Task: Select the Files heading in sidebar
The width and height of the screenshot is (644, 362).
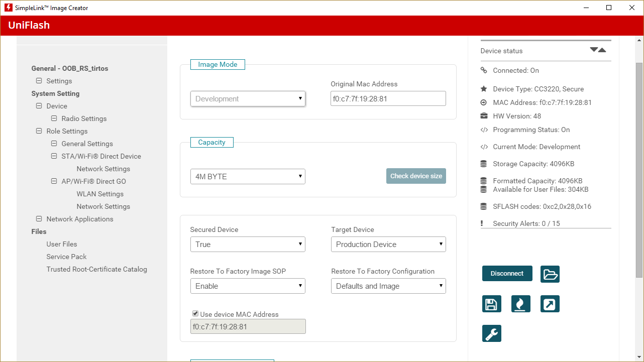Action: click(x=39, y=231)
